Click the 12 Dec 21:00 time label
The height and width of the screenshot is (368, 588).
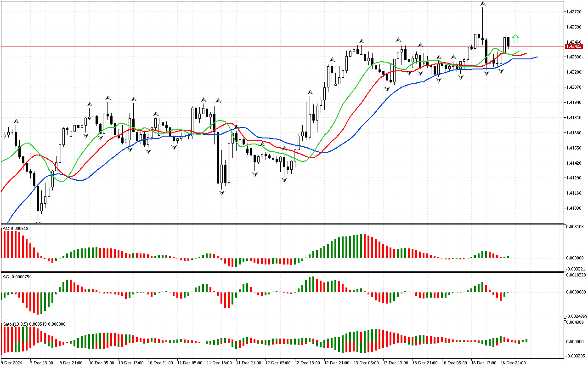pyautogui.click(x=337, y=363)
